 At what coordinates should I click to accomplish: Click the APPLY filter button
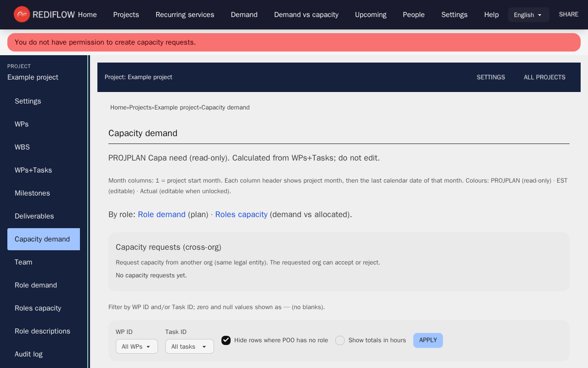[x=428, y=340]
